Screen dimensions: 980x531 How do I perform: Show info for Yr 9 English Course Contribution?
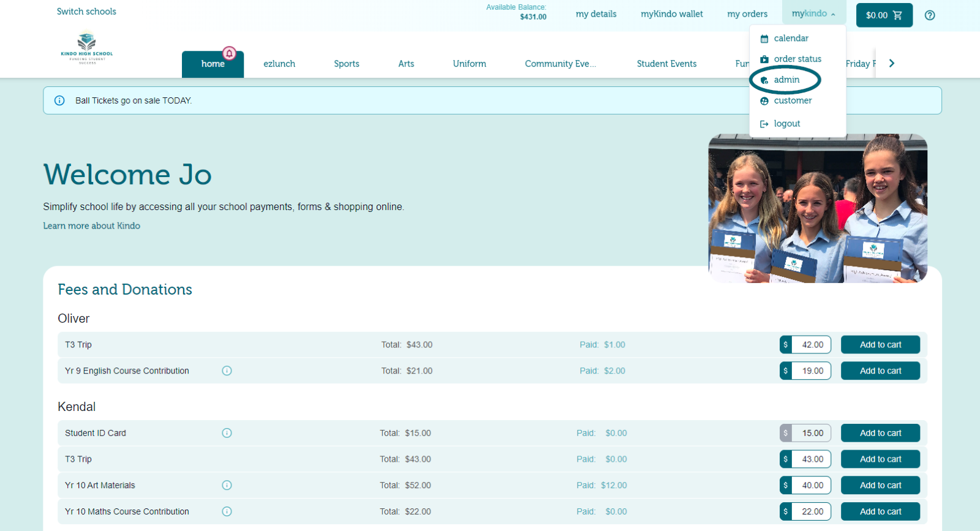(x=227, y=371)
